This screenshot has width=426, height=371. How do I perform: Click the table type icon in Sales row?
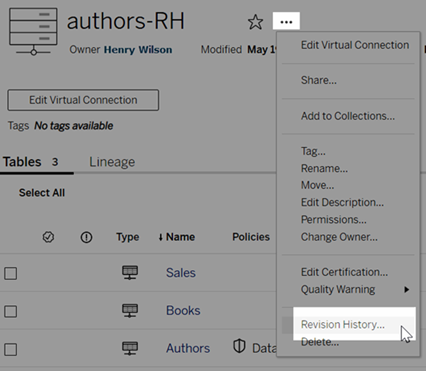130,272
